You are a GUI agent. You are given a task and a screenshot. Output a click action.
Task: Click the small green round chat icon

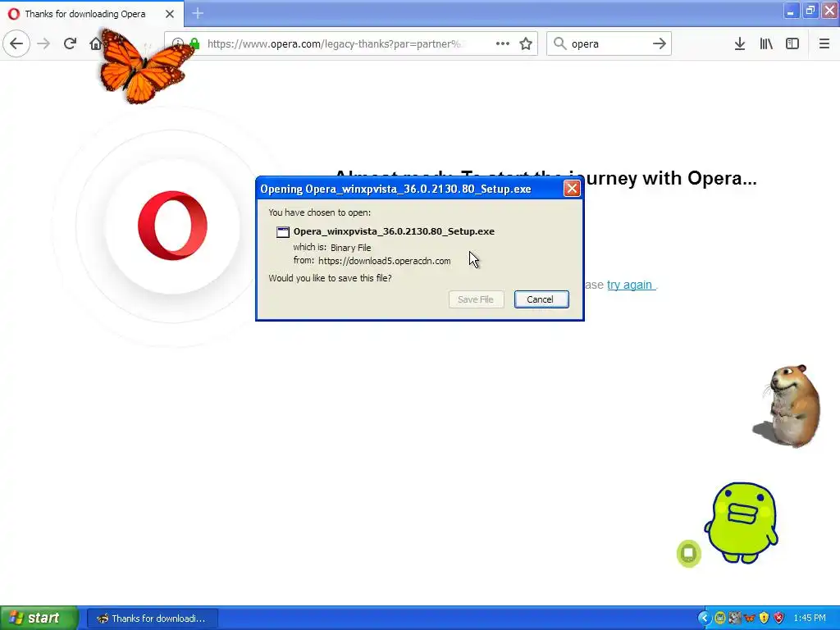pyautogui.click(x=689, y=554)
